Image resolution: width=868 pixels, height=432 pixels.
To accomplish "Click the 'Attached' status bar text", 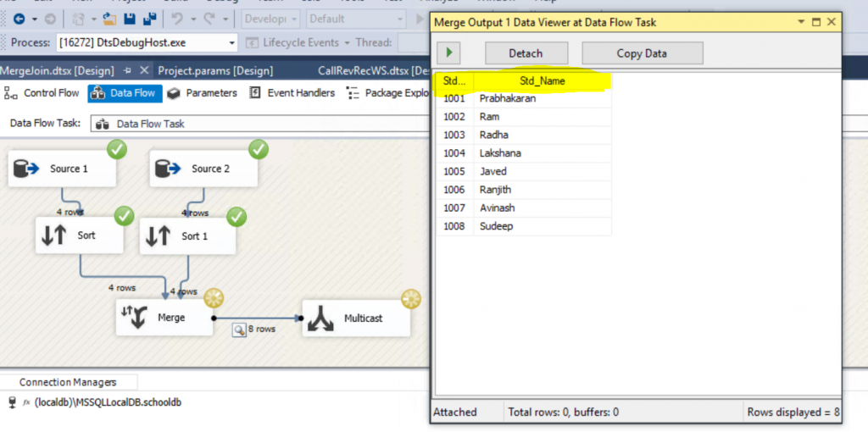I will pyautogui.click(x=455, y=412).
